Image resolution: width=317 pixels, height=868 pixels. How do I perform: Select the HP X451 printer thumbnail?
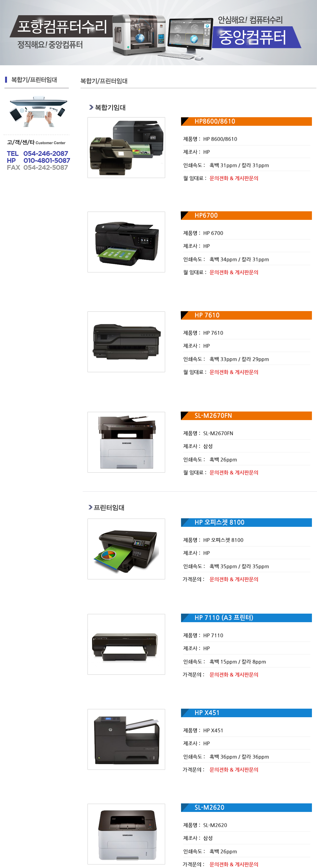click(126, 739)
